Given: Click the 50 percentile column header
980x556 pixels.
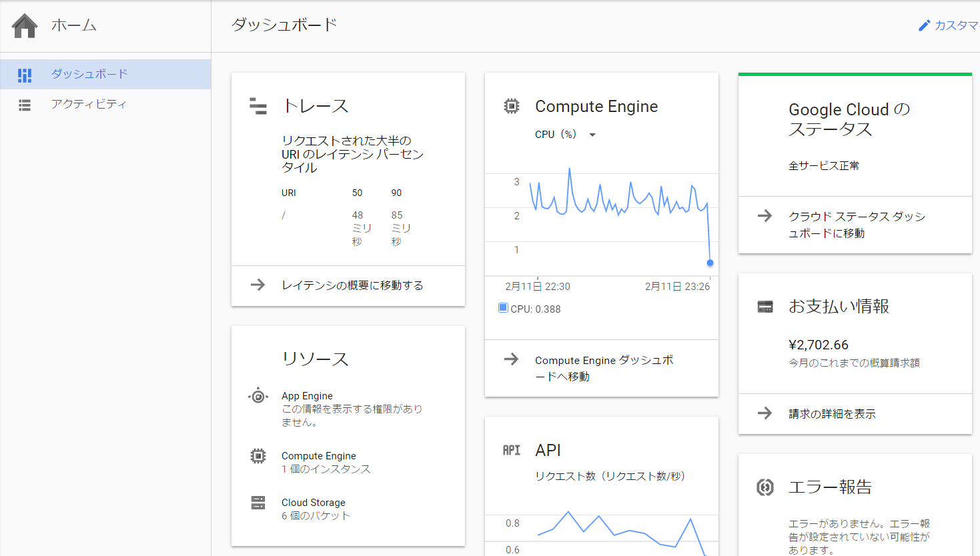Looking at the screenshot, I should [x=357, y=193].
